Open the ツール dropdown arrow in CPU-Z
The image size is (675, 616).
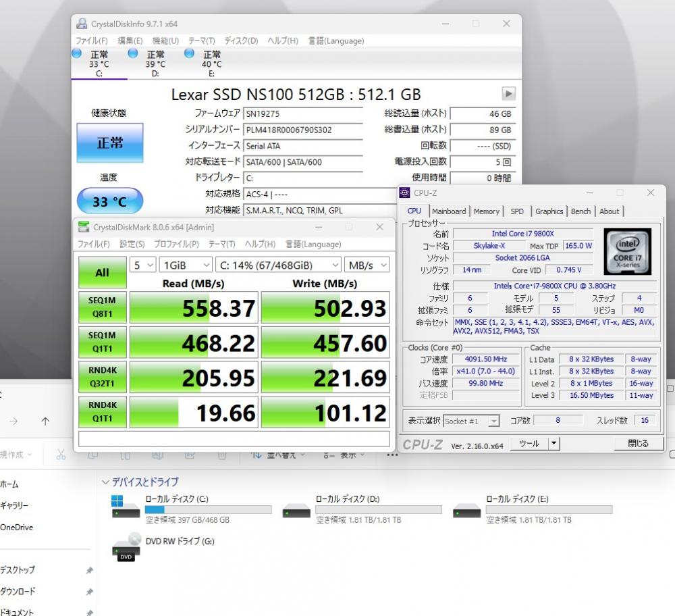[554, 443]
